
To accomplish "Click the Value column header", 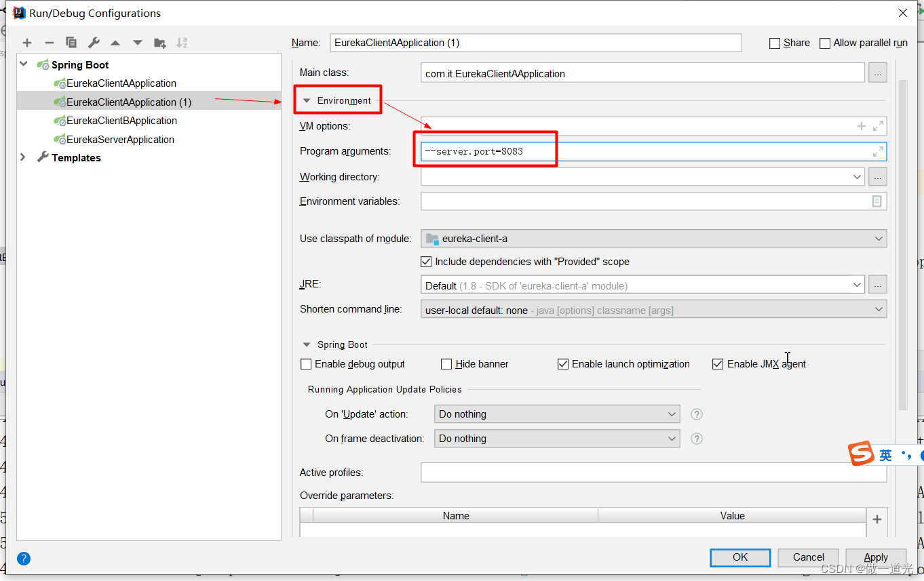I will (x=732, y=516).
